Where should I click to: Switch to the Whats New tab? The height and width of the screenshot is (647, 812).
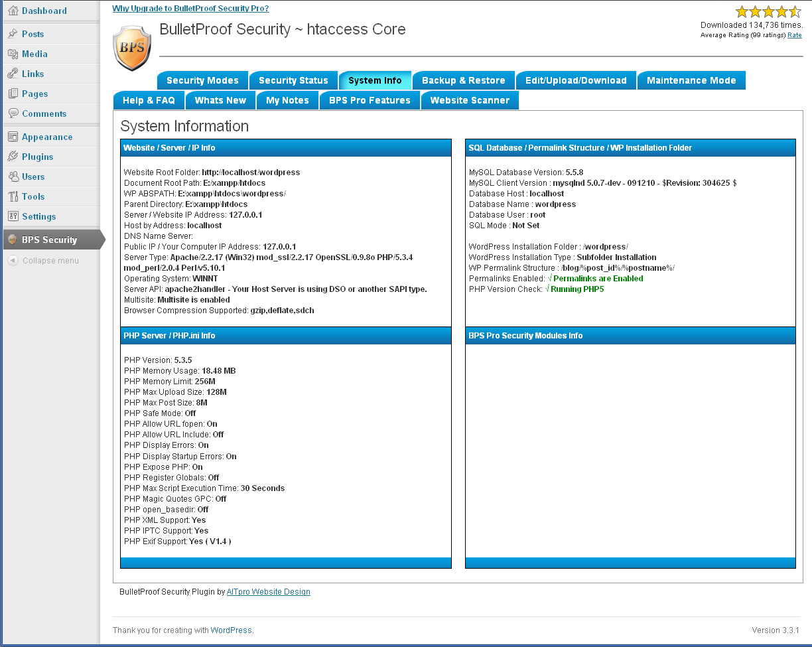click(220, 100)
